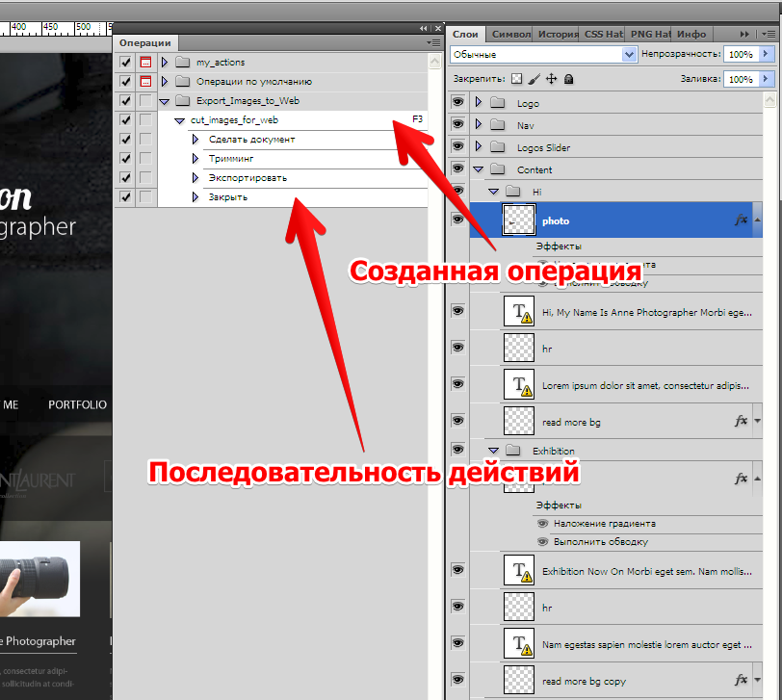Open the Операции panel flyout menu

click(433, 43)
